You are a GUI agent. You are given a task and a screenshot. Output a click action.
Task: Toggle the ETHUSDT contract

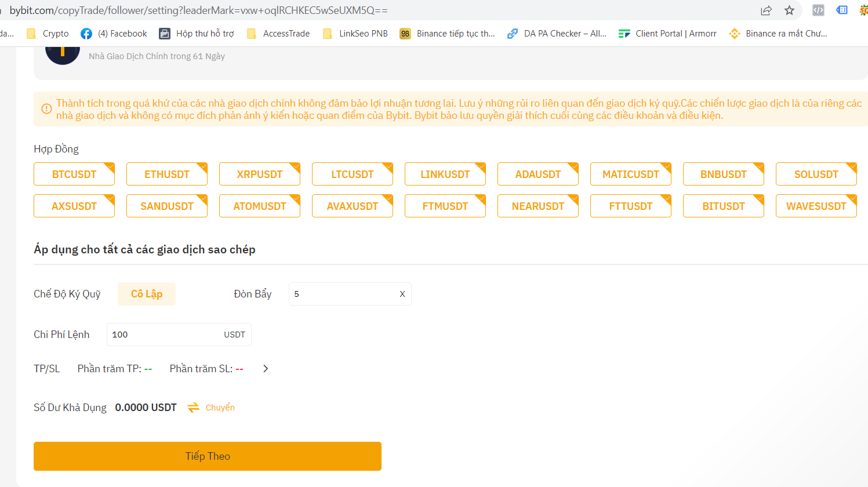pyautogui.click(x=167, y=174)
